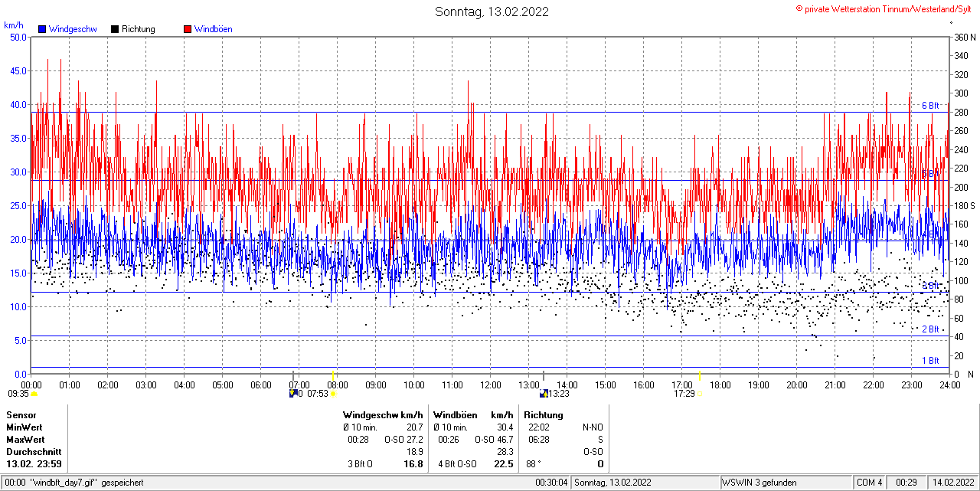Click the Richtung column header in the table
Viewport: 980px width, 491px height.
[x=544, y=414]
